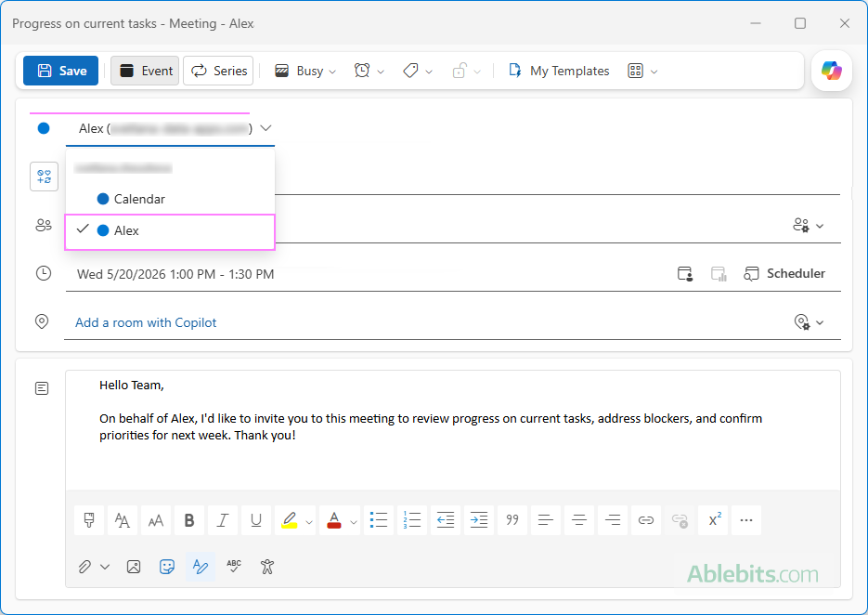Viewport: 868px width, 615px height.
Task: Open the private lock dropdown
Action: pyautogui.click(x=466, y=71)
